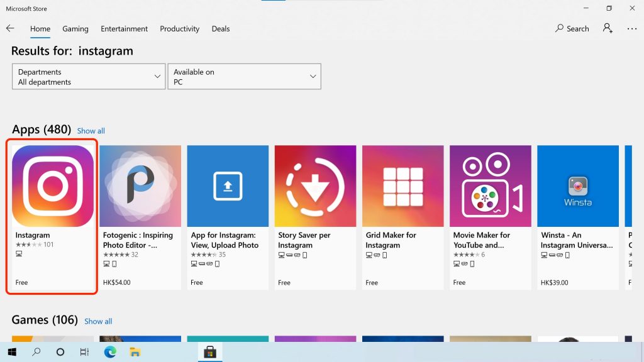
Task: Click the HK$39.00 price of Winsta
Action: (x=555, y=282)
